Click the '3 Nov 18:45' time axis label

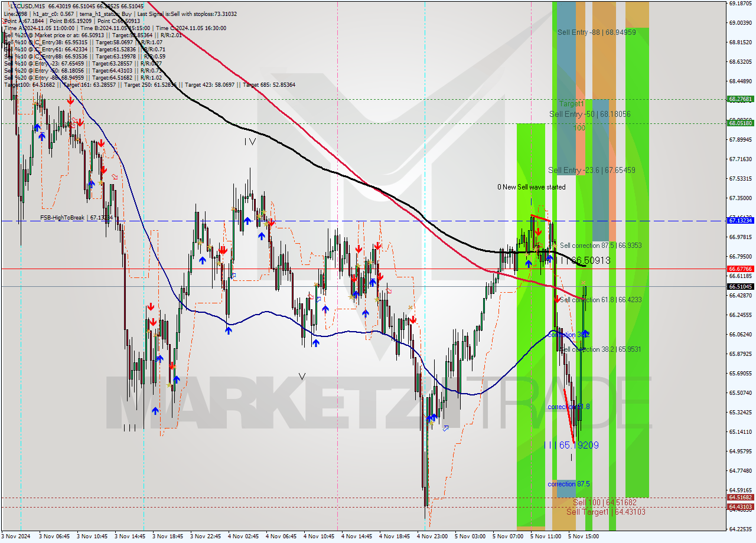pyautogui.click(x=168, y=537)
